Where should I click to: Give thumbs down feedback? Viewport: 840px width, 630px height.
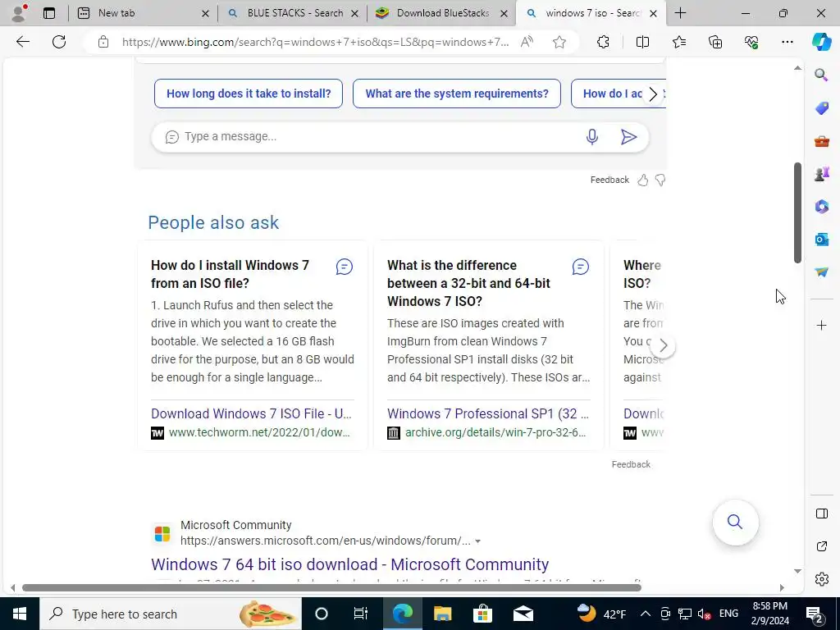pyautogui.click(x=660, y=180)
